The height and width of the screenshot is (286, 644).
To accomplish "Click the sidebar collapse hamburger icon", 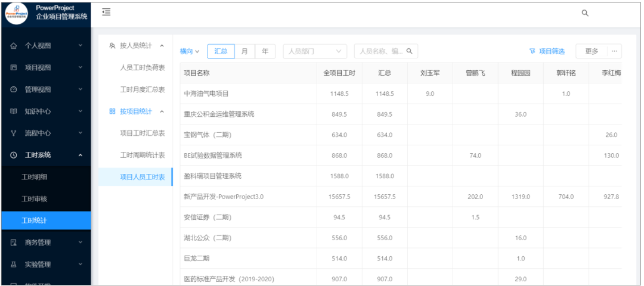I will click(x=106, y=13).
